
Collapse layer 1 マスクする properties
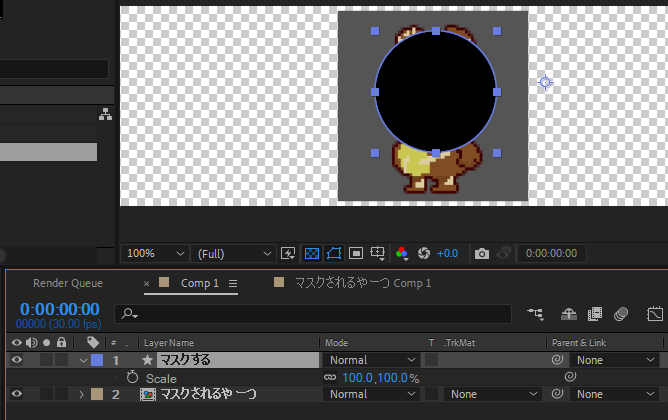tap(83, 360)
